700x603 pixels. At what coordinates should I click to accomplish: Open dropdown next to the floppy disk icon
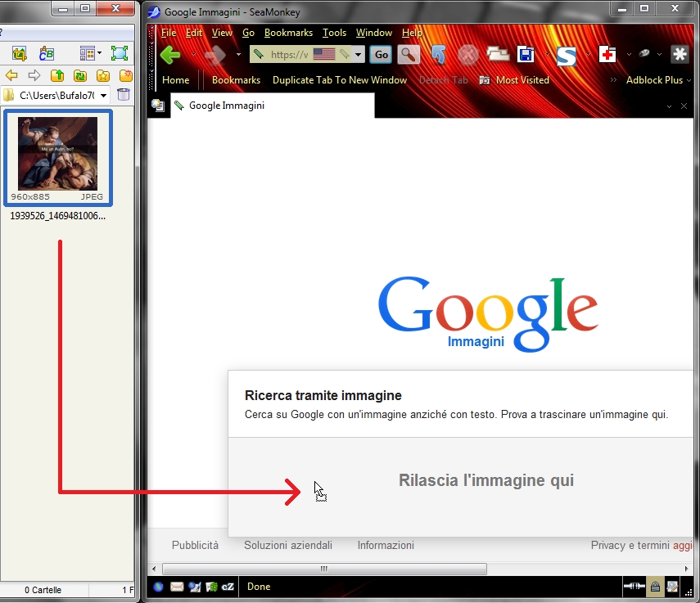click(548, 55)
